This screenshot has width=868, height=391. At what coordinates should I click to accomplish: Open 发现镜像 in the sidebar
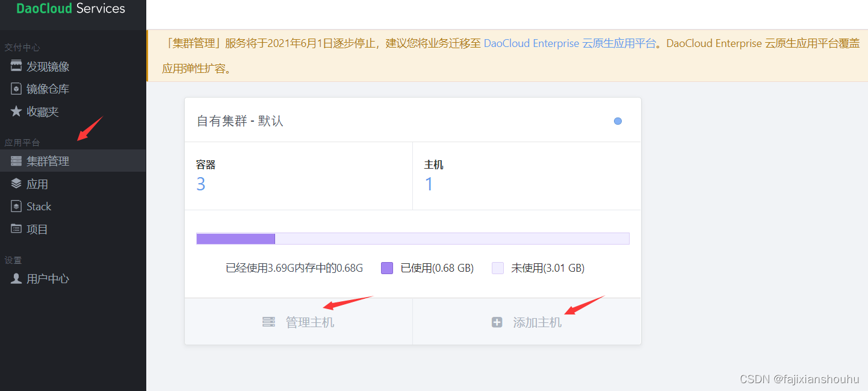73,66
